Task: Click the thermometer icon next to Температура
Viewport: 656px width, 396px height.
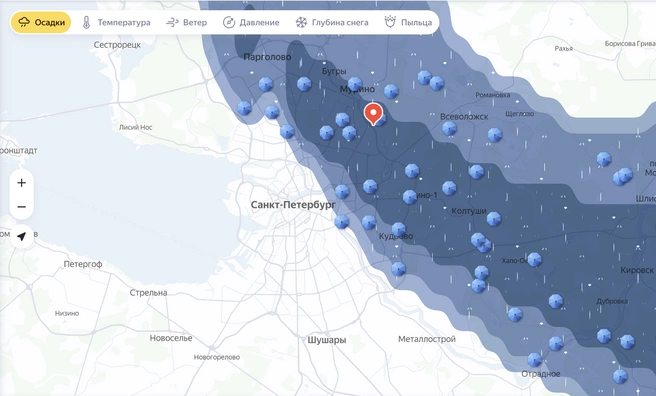Action: [x=86, y=23]
